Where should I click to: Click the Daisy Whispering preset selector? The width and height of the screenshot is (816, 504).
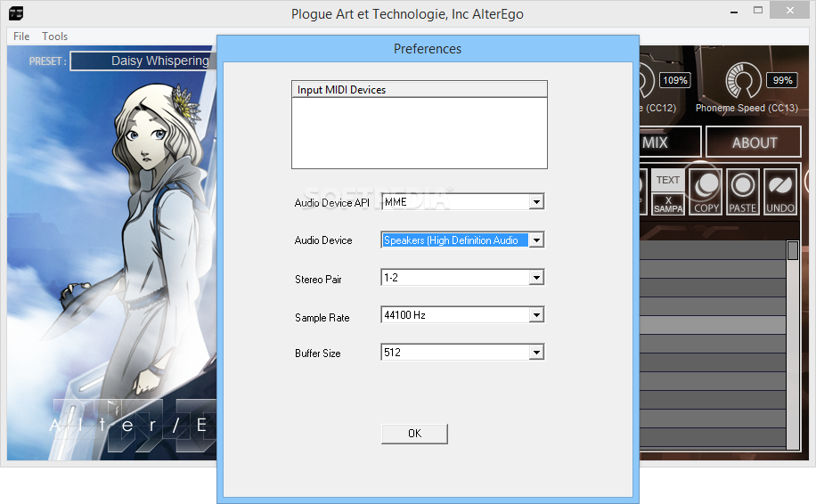pos(143,61)
